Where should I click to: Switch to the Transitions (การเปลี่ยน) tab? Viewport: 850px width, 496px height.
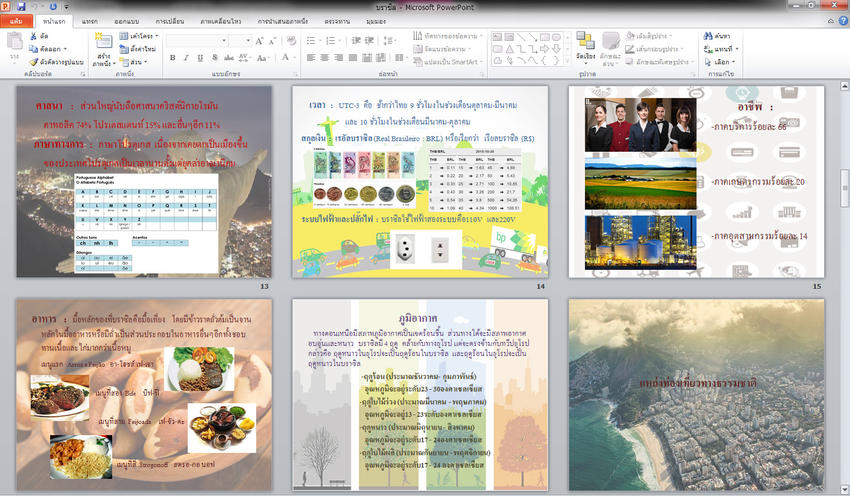click(170, 21)
